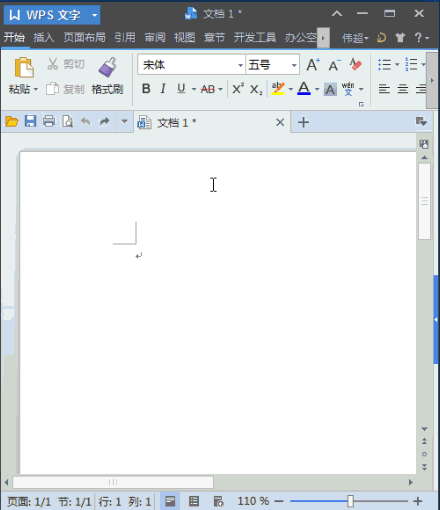Toggle italic formatting
The image size is (440, 510).
[x=163, y=89]
